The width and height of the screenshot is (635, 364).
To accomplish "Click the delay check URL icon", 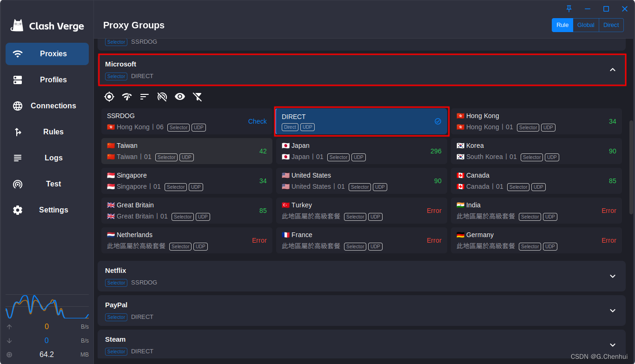I will [162, 97].
